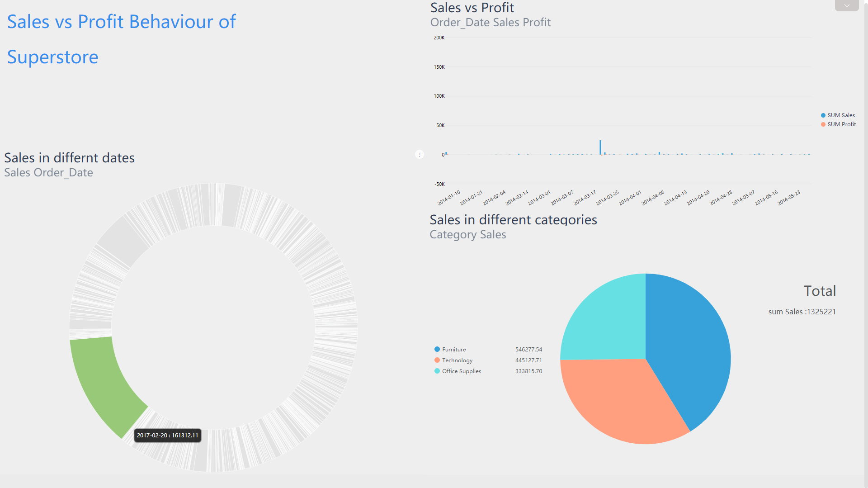Toggle SUM Sales legend in line chart
Screen dimensions: 868x488
(838, 115)
